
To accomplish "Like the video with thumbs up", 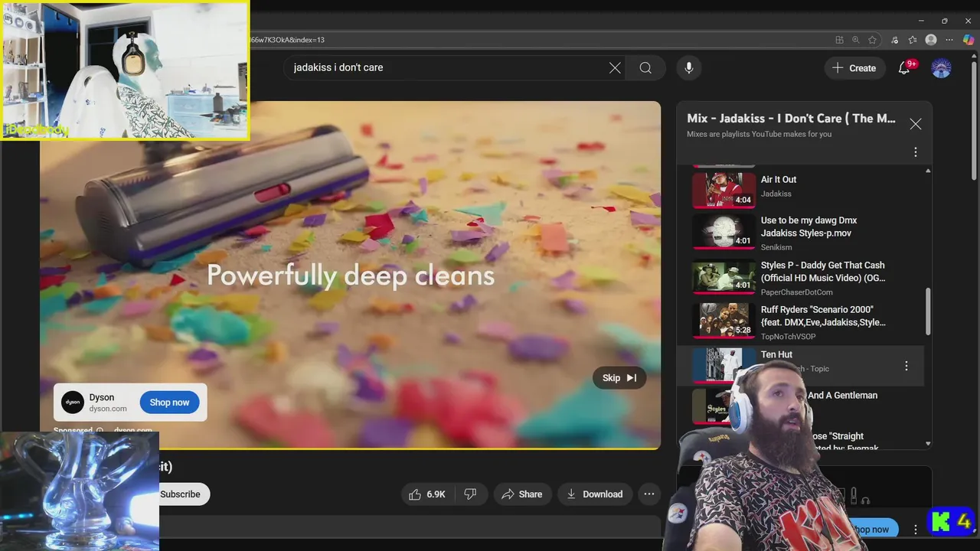I will coord(427,494).
